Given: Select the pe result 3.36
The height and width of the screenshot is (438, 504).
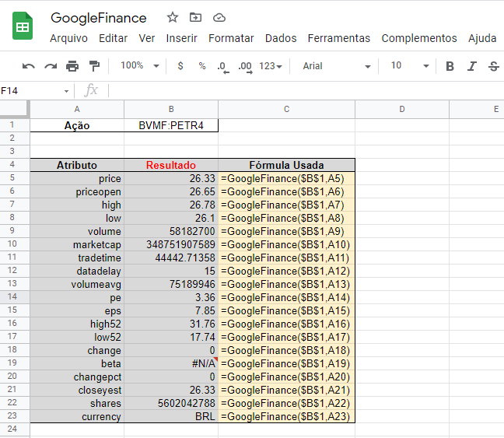Looking at the screenshot, I should (x=171, y=297).
